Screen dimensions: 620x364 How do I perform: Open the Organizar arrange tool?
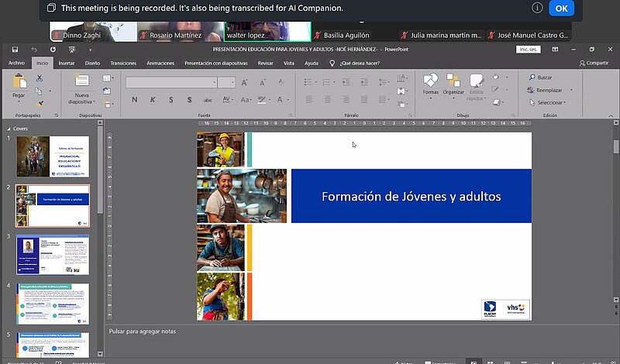[x=453, y=81]
